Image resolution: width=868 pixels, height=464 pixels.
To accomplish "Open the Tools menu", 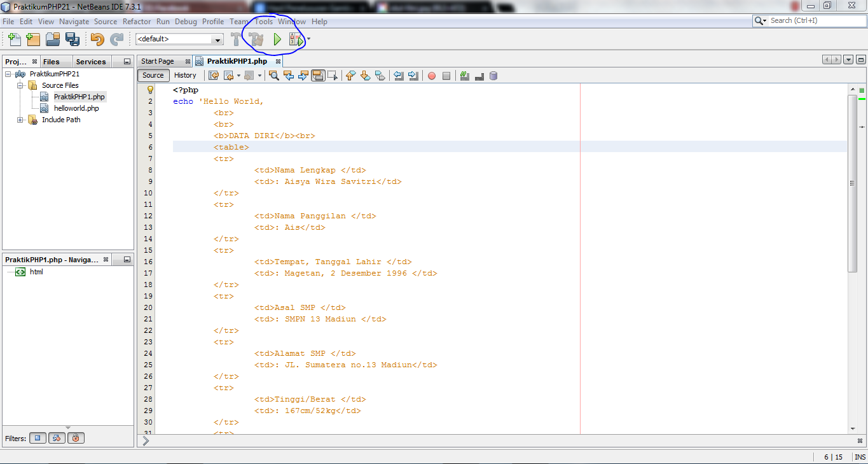I will tap(263, 21).
